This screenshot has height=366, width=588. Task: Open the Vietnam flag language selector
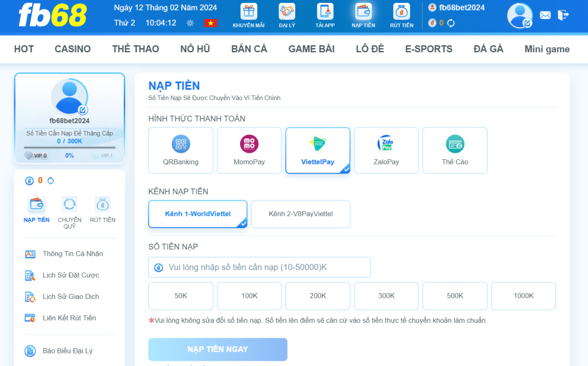point(211,23)
